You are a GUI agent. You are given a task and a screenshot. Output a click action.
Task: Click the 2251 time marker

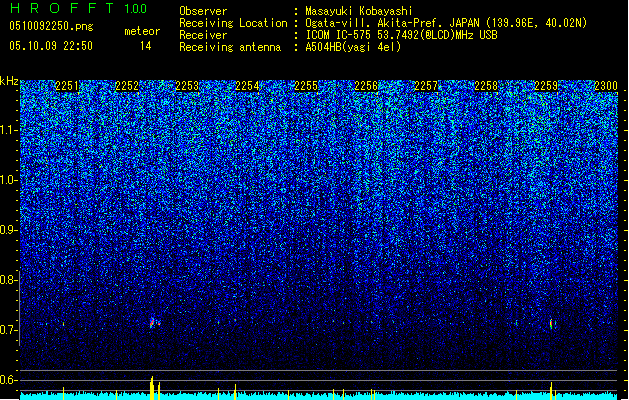click(67, 86)
